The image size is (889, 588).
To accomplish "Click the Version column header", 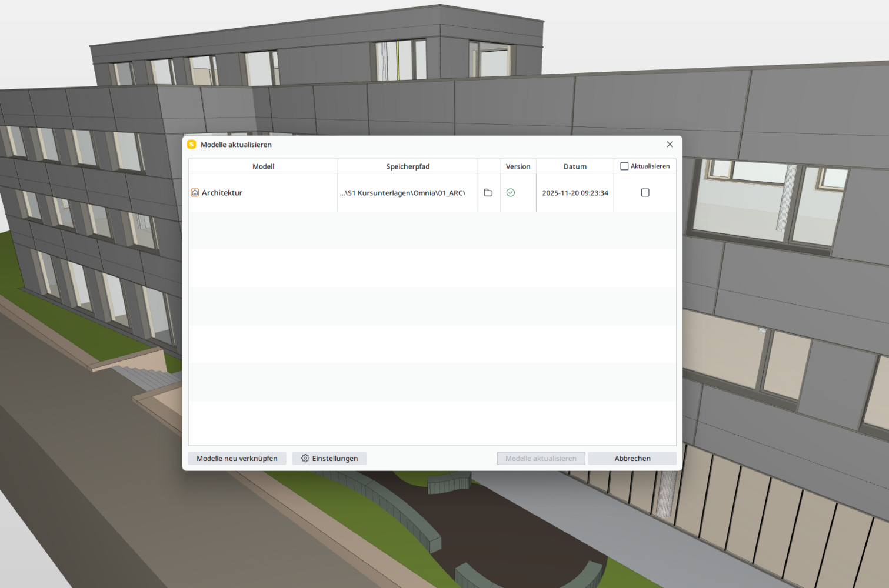I will (518, 166).
